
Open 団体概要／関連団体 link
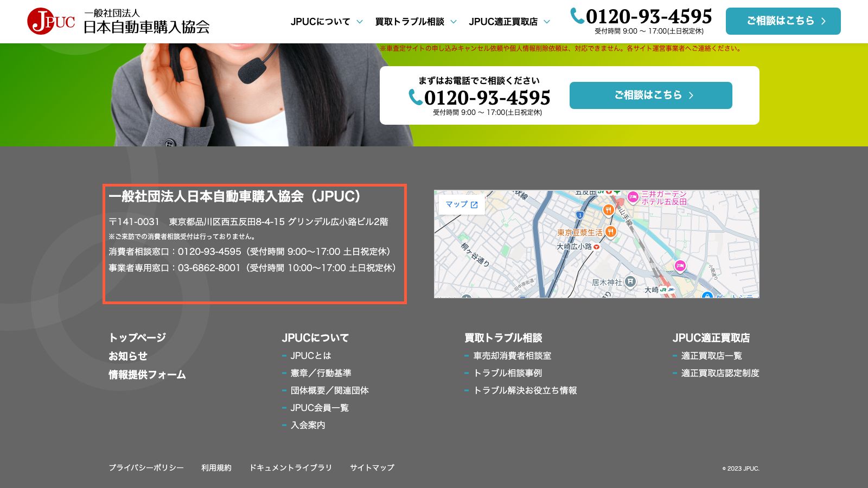click(329, 390)
